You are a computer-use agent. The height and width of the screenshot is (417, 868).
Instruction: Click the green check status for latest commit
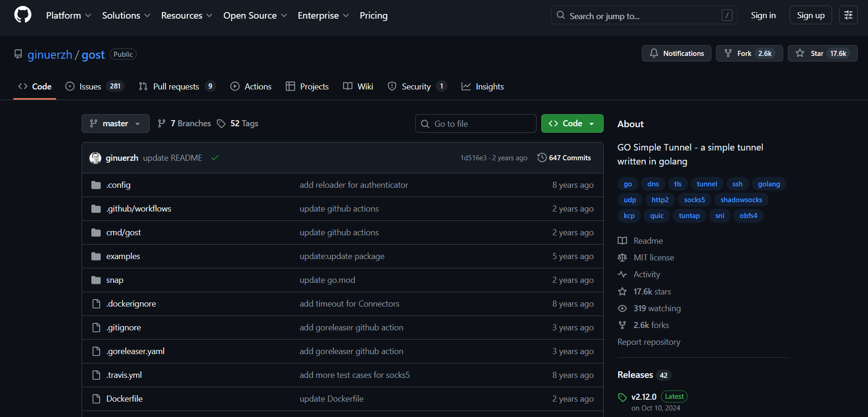pyautogui.click(x=215, y=158)
